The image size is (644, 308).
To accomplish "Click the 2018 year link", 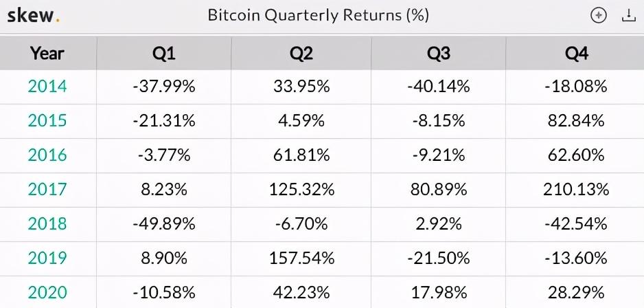I will [x=47, y=224].
